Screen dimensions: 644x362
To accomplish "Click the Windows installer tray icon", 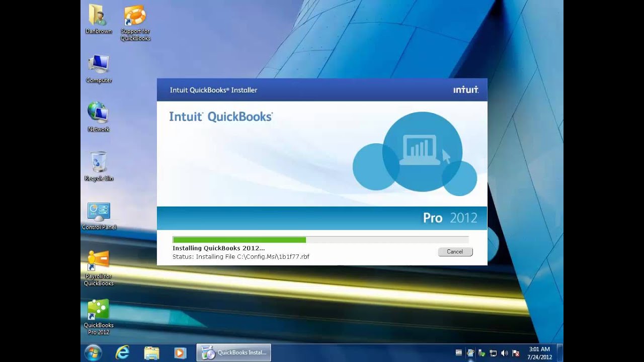I will [470, 353].
